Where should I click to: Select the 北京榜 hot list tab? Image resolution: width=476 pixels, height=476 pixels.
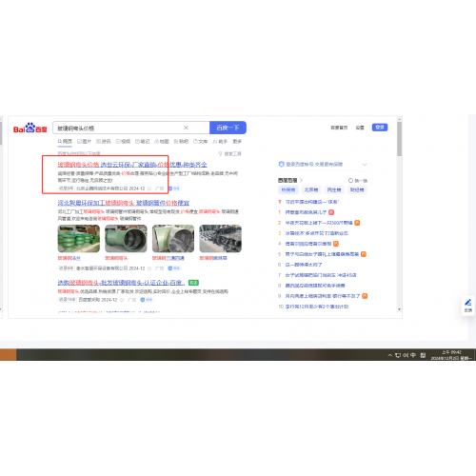(311, 189)
